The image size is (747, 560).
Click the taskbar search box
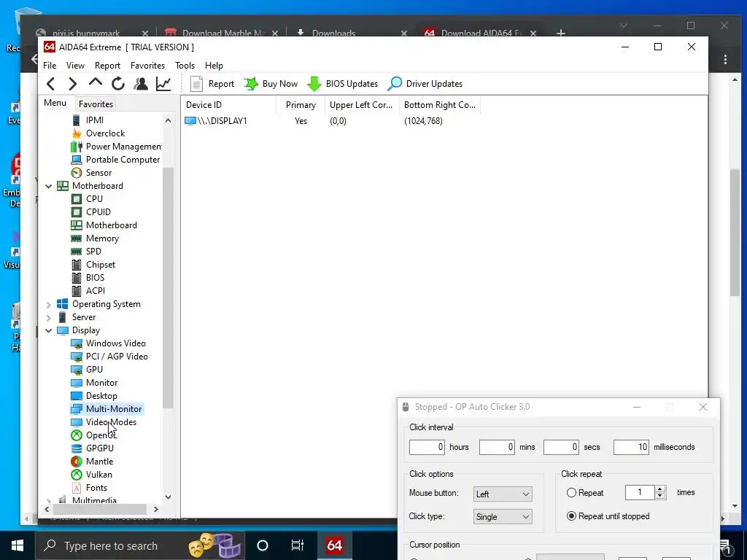point(140,545)
